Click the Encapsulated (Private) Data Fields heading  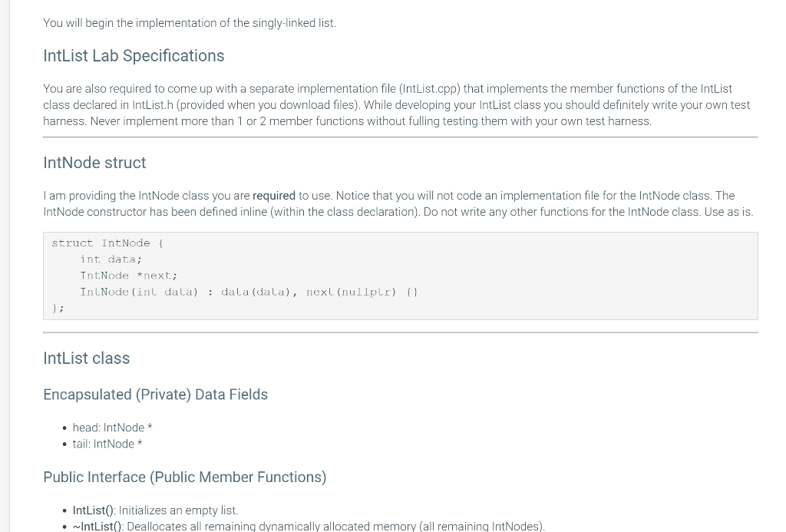tap(155, 395)
